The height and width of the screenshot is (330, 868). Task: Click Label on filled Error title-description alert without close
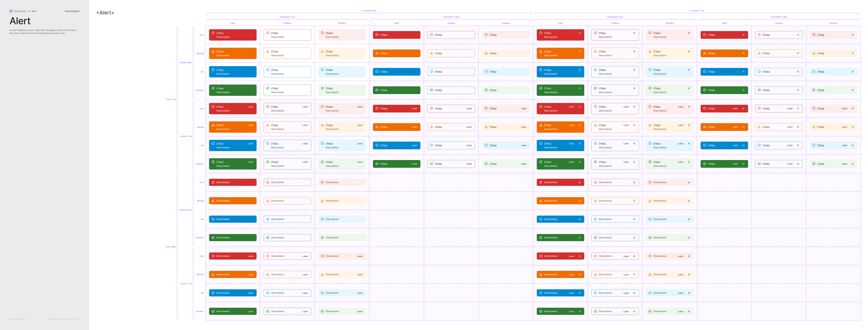pyautogui.click(x=251, y=107)
